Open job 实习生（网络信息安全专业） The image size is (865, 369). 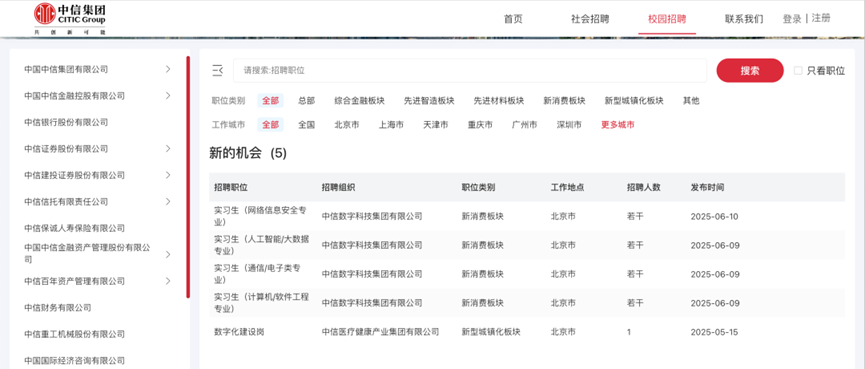pos(260,216)
